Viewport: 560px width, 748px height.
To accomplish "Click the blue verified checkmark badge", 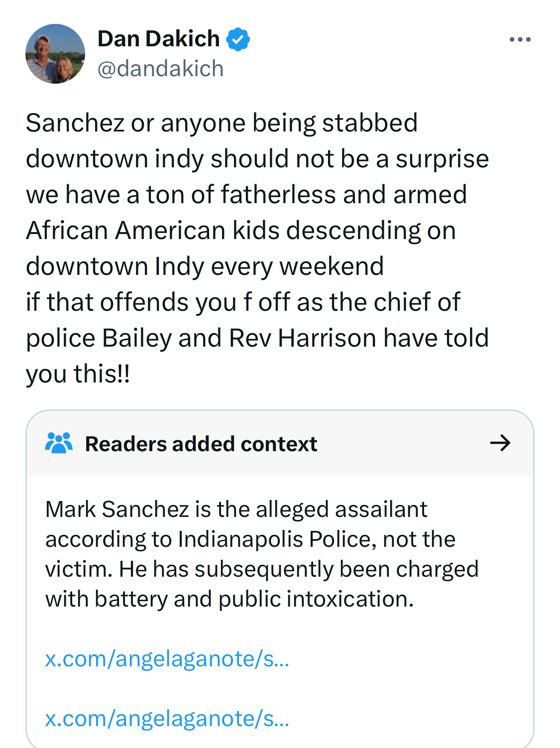I will (x=238, y=39).
